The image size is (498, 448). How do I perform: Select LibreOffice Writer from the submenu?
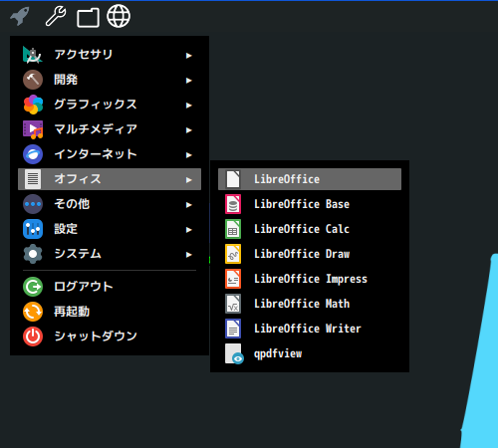(310, 329)
